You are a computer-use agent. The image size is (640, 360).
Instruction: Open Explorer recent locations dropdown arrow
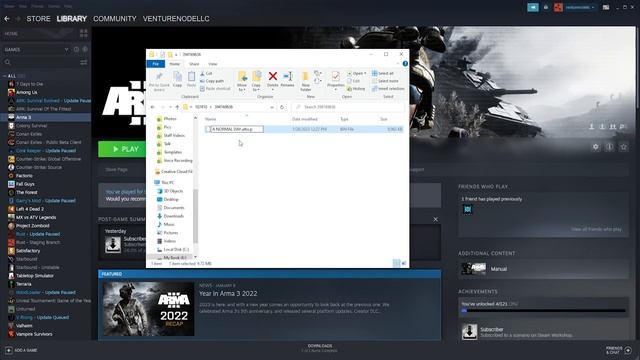(170, 107)
